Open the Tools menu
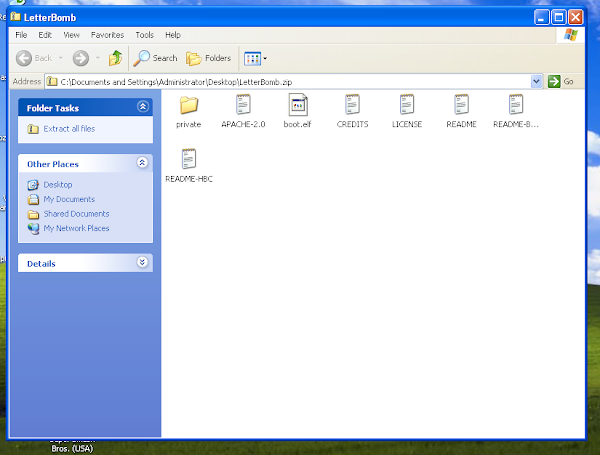 (144, 35)
